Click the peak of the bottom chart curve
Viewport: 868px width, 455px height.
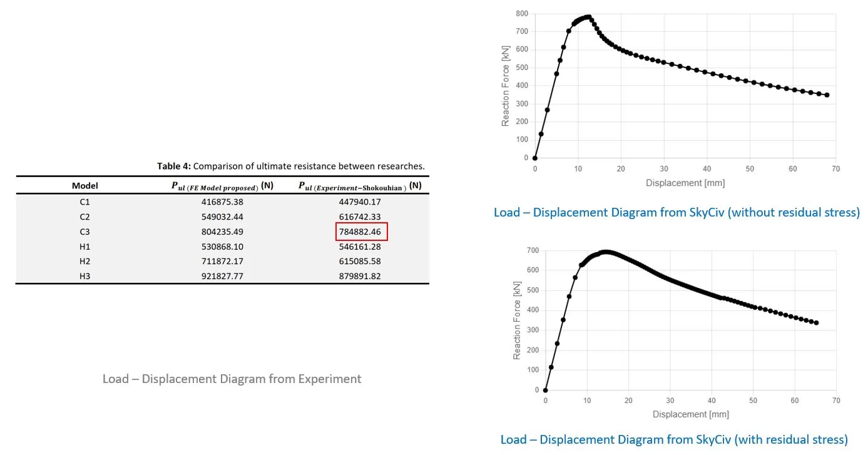pos(605,252)
